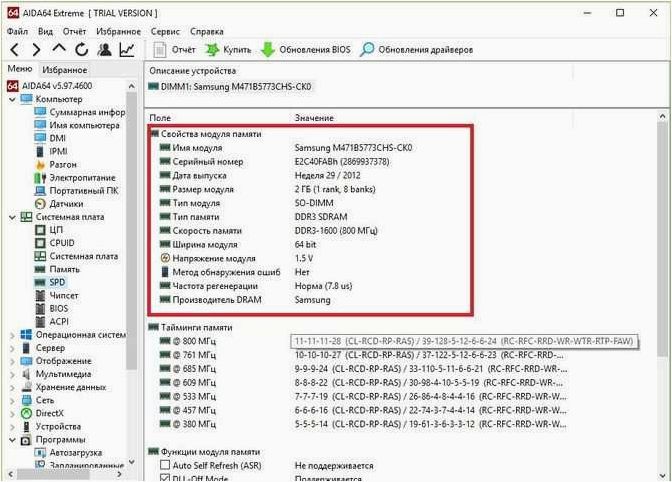The height and width of the screenshot is (482, 672).
Task: Open the user icon in the toolbar
Action: [x=104, y=50]
